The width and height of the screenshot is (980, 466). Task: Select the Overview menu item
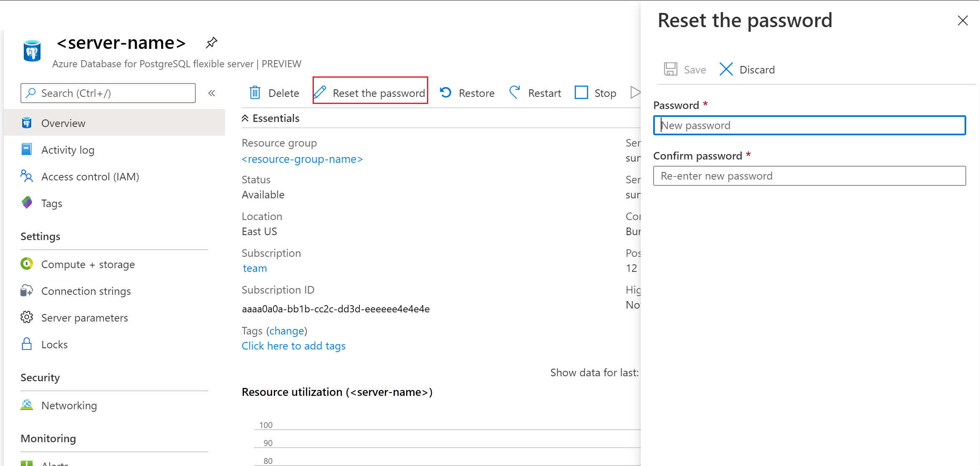63,123
